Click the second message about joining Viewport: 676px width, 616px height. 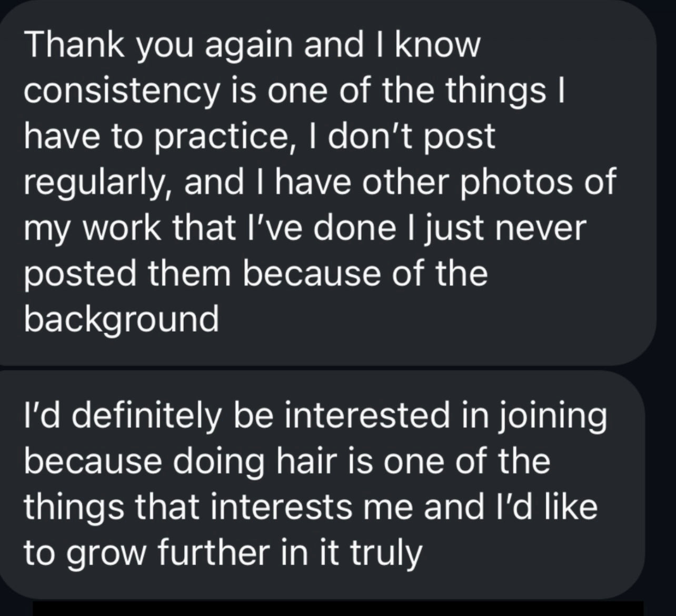click(x=321, y=484)
